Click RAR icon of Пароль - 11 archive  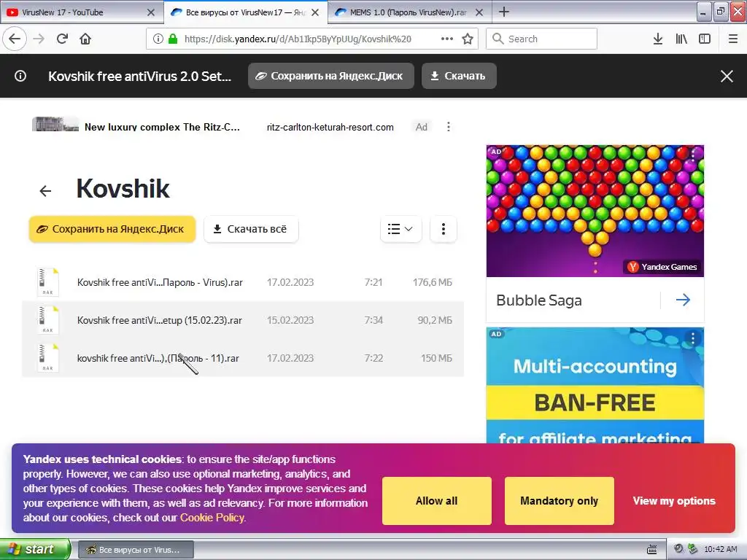pos(47,358)
